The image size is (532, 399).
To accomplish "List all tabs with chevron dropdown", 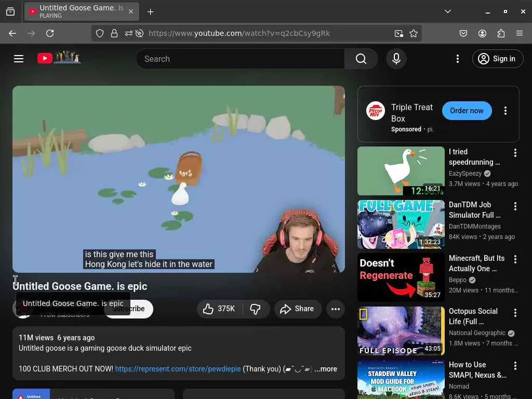I will coord(448,11).
